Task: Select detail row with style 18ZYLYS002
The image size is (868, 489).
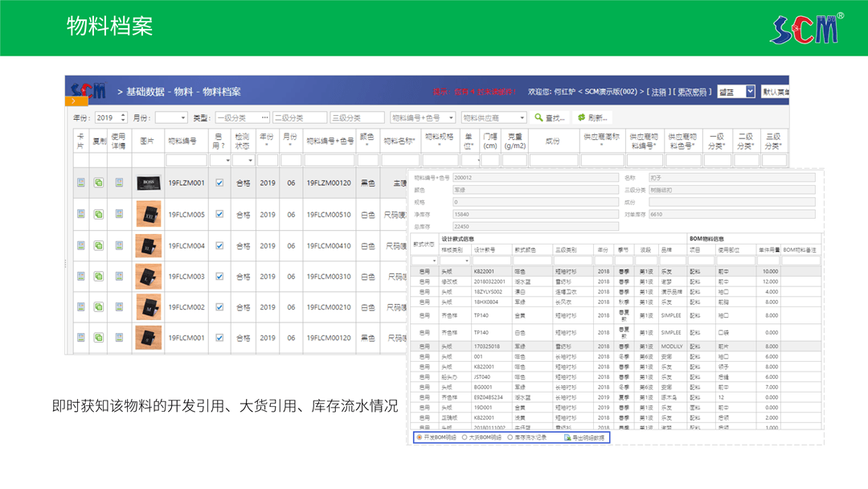Action: [617, 292]
